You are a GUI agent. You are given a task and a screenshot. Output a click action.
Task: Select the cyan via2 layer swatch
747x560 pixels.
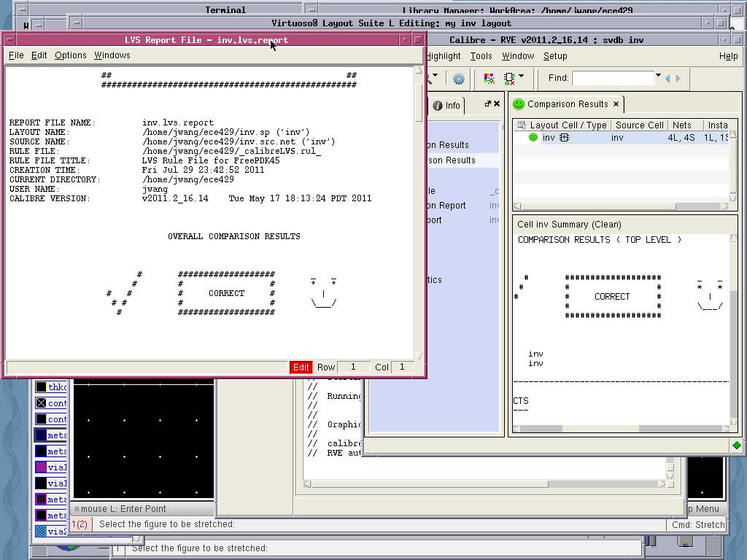(x=41, y=532)
